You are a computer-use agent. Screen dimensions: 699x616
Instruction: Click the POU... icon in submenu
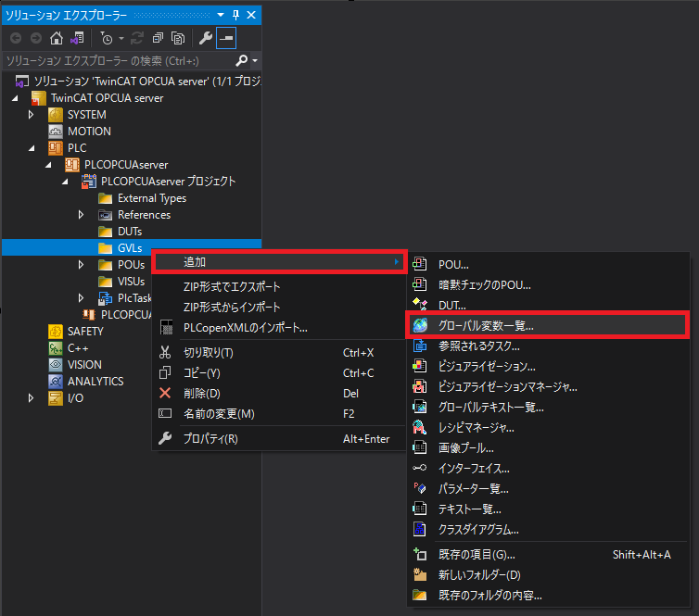(x=419, y=264)
